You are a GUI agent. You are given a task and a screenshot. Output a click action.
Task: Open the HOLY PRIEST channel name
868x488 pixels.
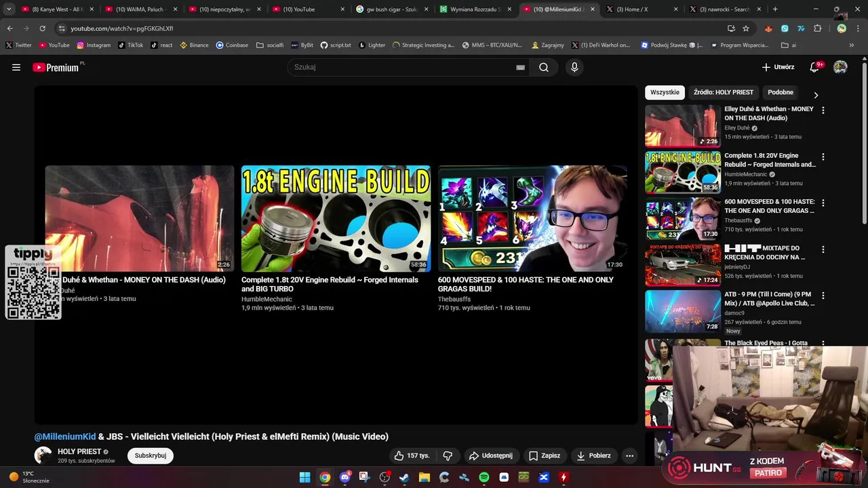[79, 451]
